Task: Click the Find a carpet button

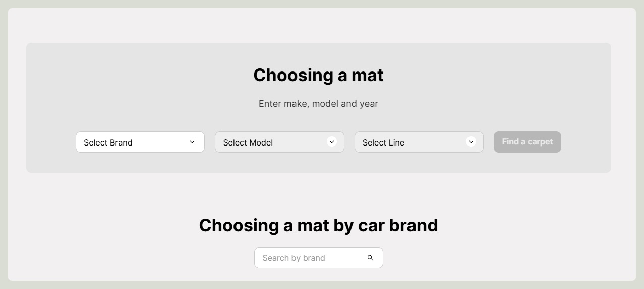Action: (528, 142)
